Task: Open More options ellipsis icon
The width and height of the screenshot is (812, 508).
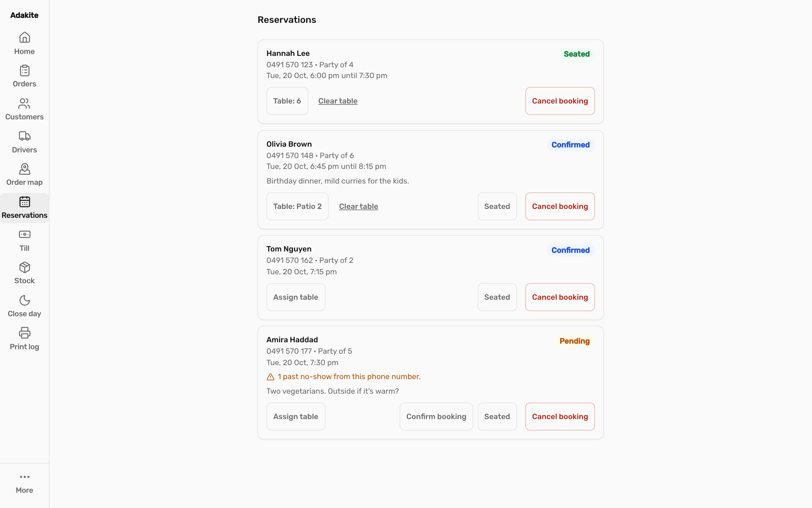Action: pyautogui.click(x=24, y=477)
